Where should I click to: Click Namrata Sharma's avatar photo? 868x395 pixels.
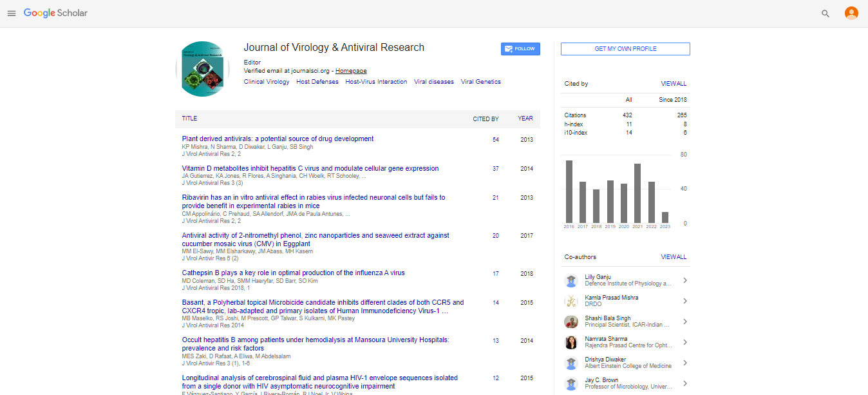tap(571, 342)
